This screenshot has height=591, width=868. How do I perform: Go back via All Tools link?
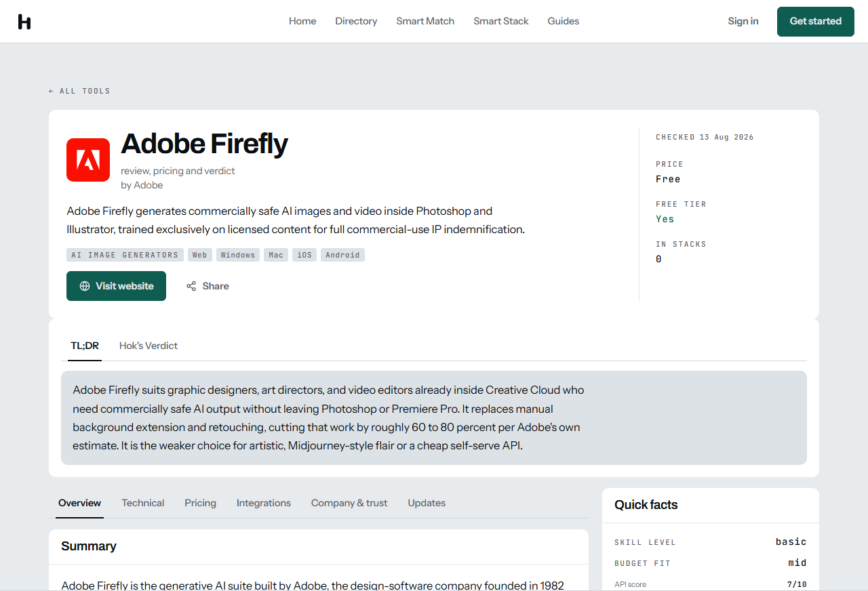coord(79,91)
